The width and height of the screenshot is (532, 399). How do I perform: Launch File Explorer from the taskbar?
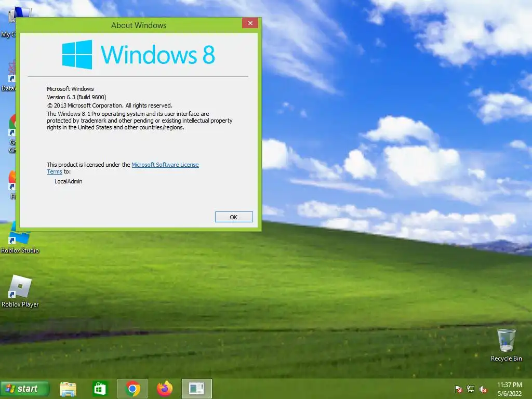pyautogui.click(x=68, y=389)
